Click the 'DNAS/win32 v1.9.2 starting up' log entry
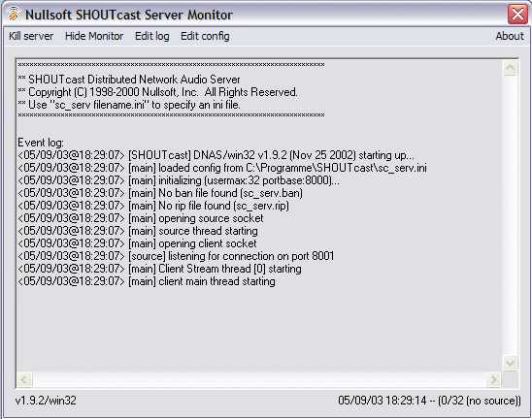532x419 pixels. pyautogui.click(x=216, y=155)
